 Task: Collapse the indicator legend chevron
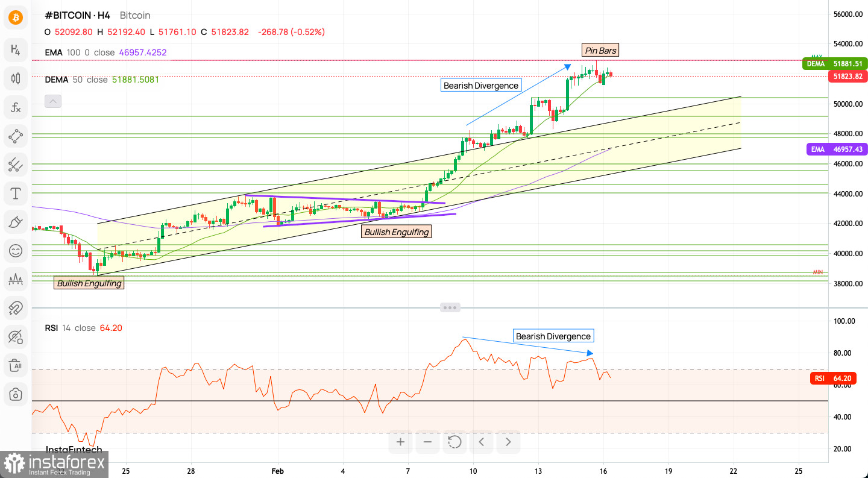coord(53,101)
